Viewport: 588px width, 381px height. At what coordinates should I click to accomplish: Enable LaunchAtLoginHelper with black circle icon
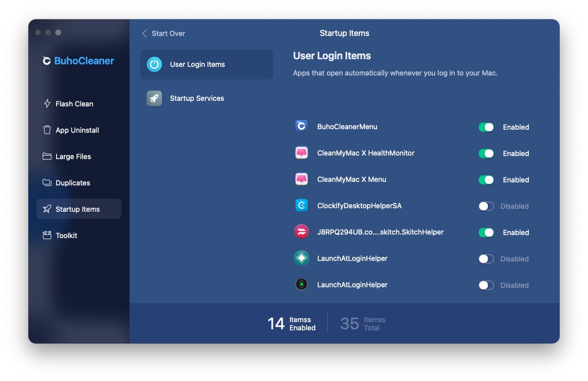point(486,285)
